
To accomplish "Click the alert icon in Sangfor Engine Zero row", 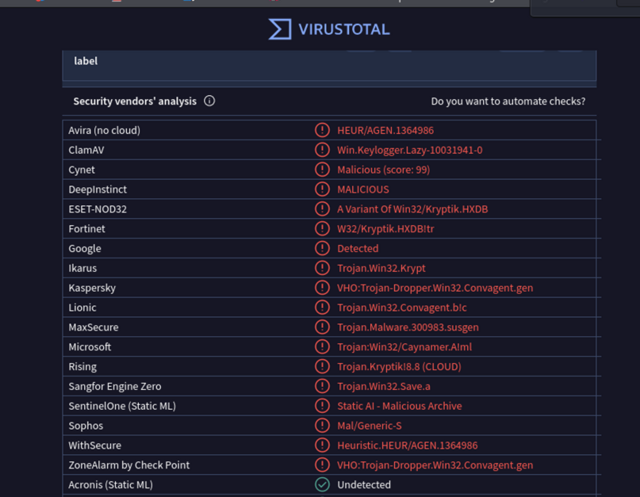I will (x=322, y=386).
